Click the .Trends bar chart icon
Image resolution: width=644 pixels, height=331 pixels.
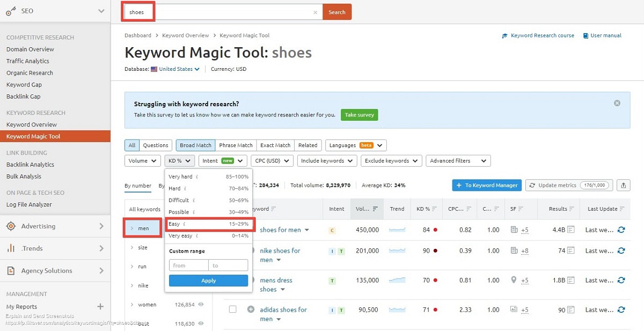pyautogui.click(x=11, y=248)
